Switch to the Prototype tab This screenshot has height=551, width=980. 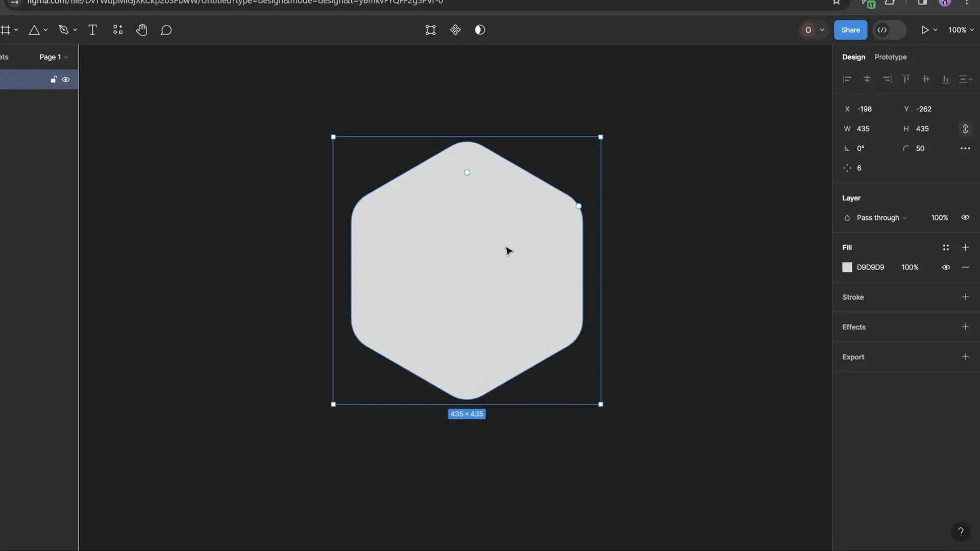[x=890, y=57]
